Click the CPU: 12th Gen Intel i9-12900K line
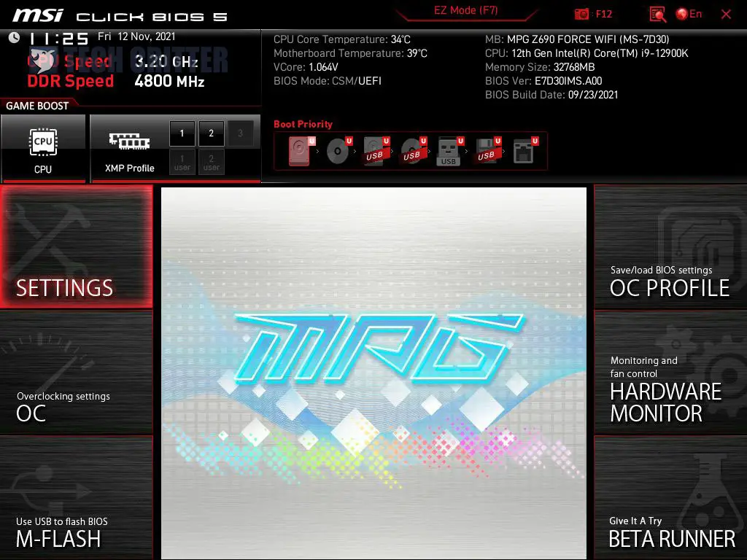Viewport: 747px width, 560px height. pos(587,53)
